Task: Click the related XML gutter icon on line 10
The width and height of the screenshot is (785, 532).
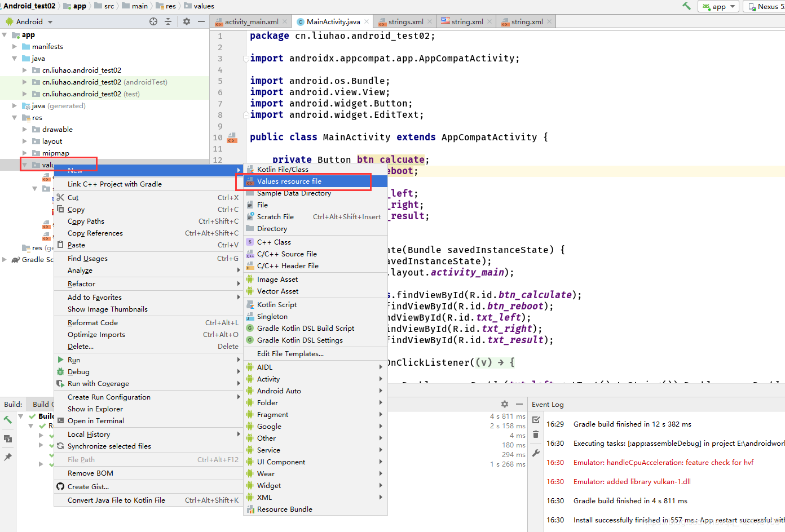Action: click(x=232, y=138)
